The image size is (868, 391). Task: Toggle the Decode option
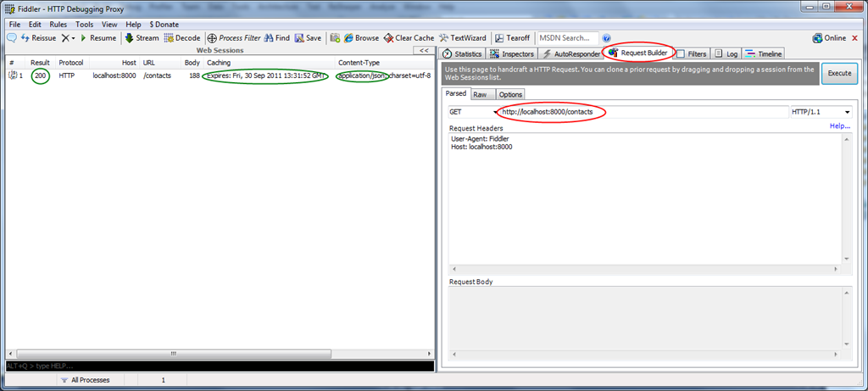(182, 38)
